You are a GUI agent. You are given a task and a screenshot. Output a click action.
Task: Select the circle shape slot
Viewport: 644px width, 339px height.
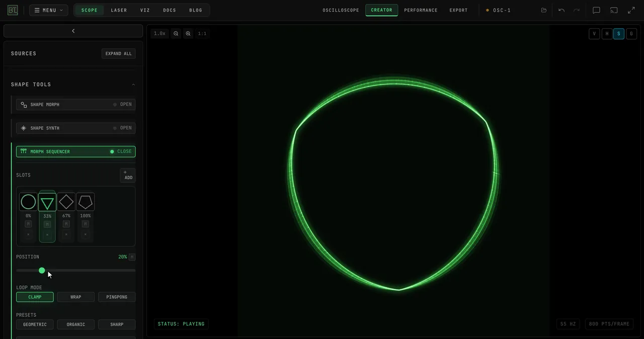(28, 202)
